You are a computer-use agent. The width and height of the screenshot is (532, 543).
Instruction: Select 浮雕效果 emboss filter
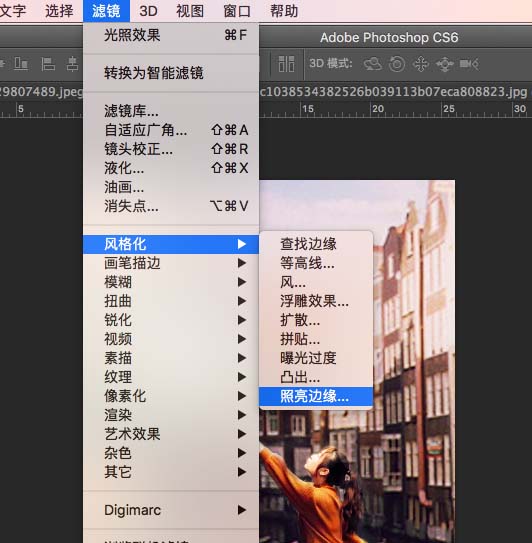pyautogui.click(x=316, y=301)
